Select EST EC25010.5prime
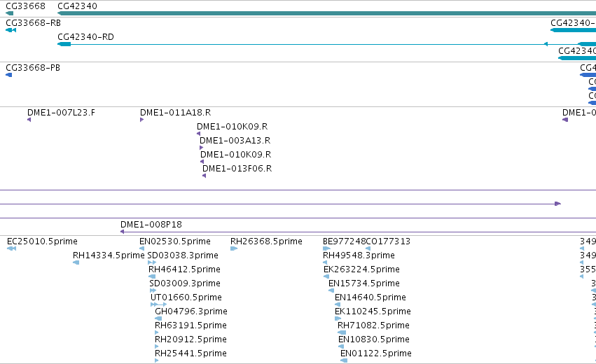The width and height of the screenshot is (596, 364). tap(42, 241)
